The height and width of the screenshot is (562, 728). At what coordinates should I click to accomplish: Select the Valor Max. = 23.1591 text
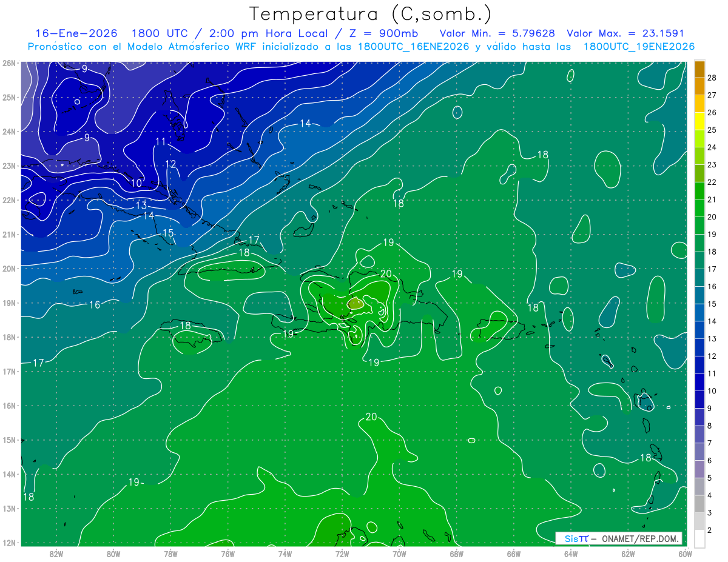click(x=625, y=33)
